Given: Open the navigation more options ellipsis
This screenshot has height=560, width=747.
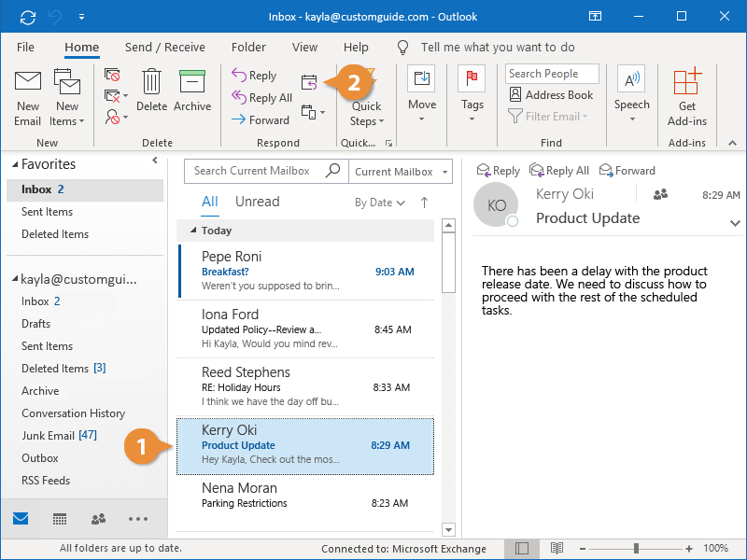Looking at the screenshot, I should pos(138,519).
